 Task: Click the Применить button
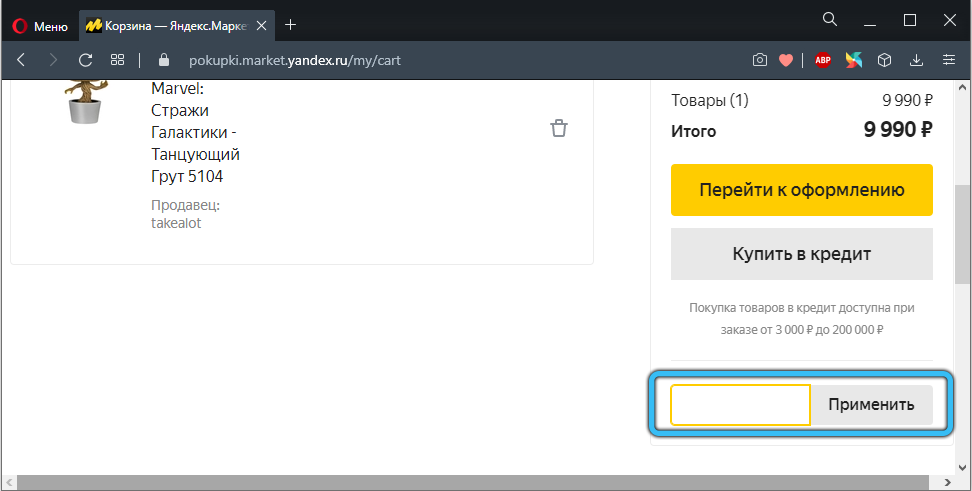(x=871, y=405)
